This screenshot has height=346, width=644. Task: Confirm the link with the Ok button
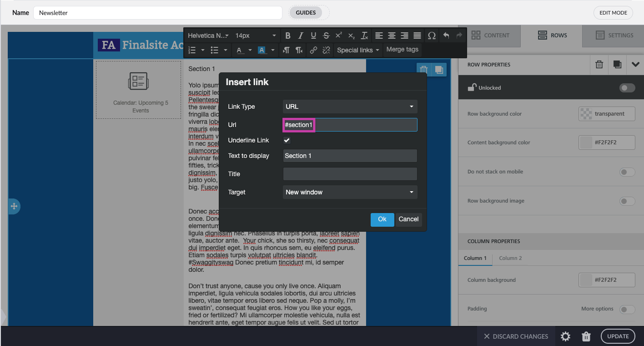[x=382, y=219]
